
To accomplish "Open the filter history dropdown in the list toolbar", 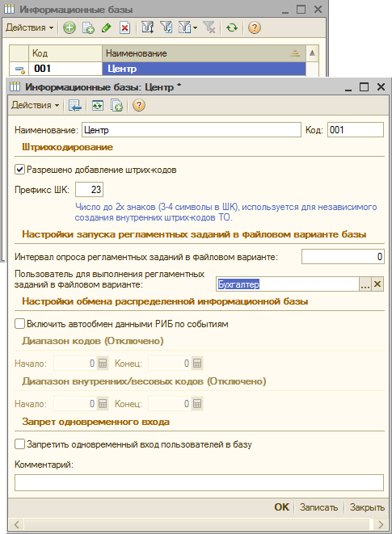I will pos(188,27).
